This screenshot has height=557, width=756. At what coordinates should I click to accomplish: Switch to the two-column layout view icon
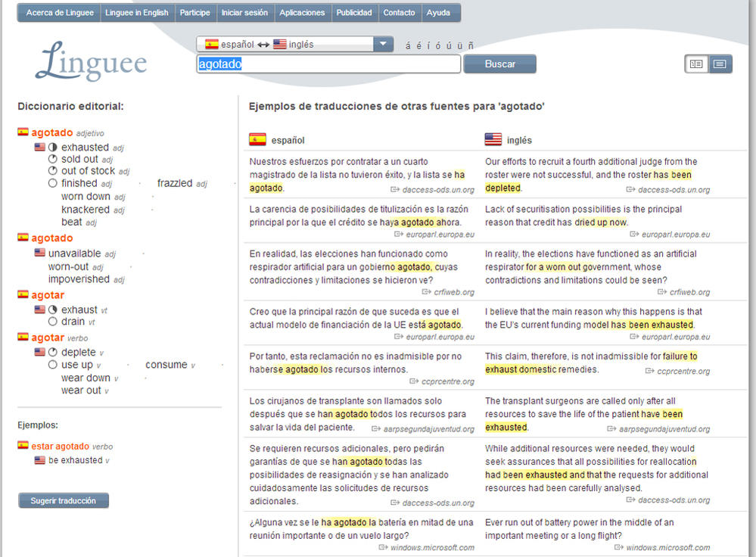696,64
